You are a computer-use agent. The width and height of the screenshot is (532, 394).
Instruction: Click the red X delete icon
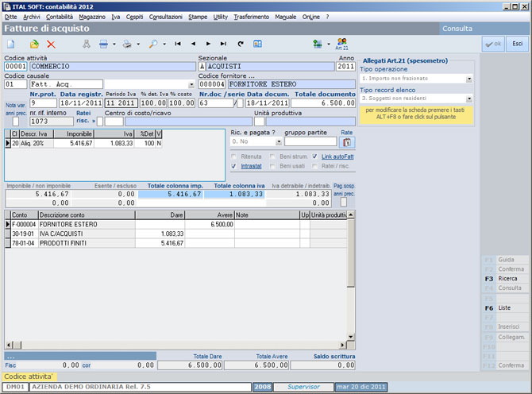[52, 44]
